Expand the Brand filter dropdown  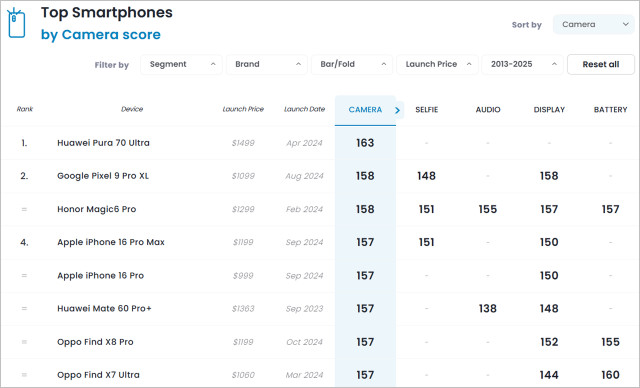(x=267, y=64)
